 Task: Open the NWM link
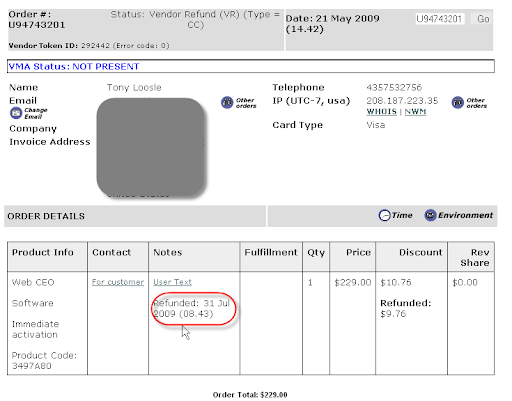(x=415, y=112)
